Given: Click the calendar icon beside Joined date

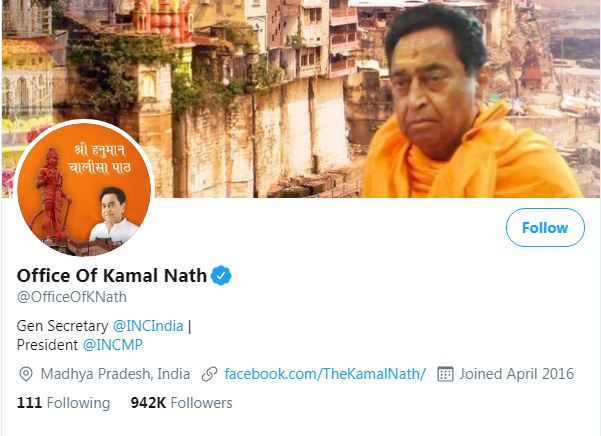Looking at the screenshot, I should (x=445, y=374).
